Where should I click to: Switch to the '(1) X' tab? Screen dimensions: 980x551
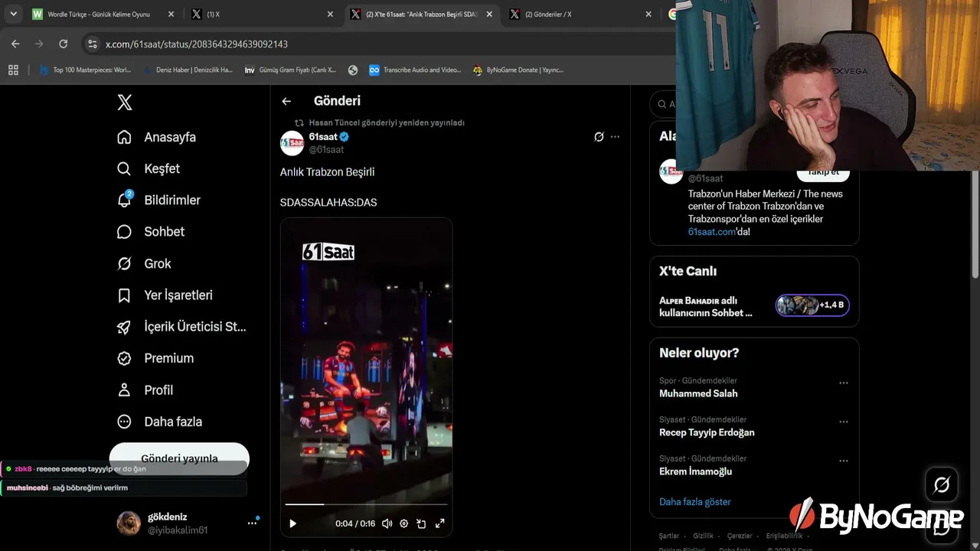263,14
